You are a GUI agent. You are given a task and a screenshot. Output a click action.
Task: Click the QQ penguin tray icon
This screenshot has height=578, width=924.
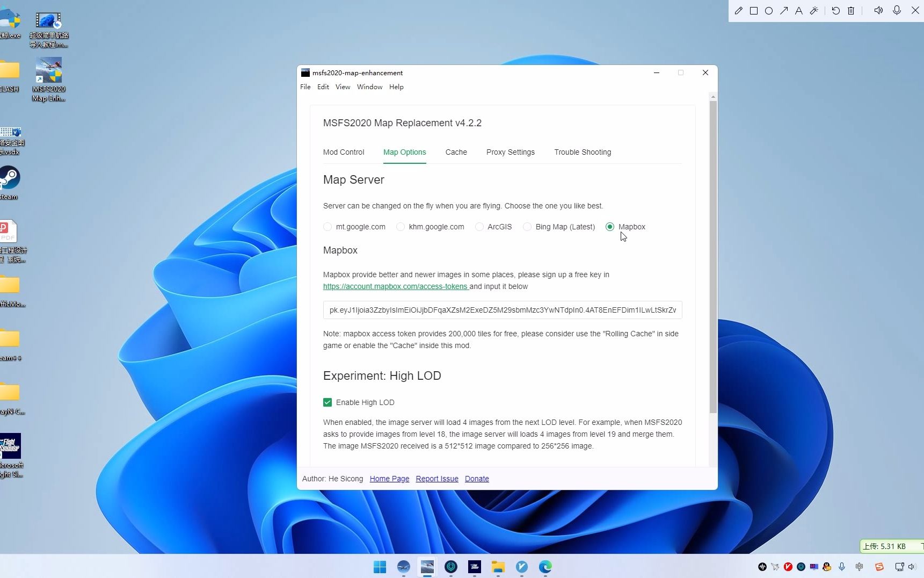827,567
